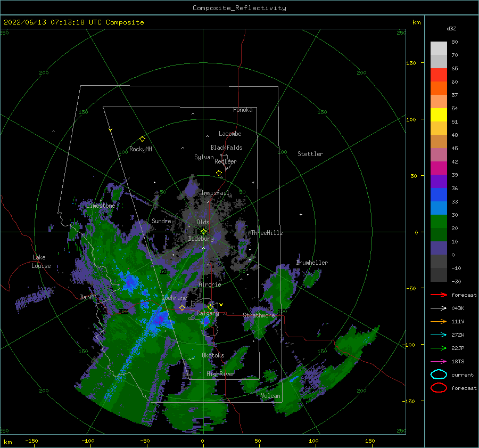The height and width of the screenshot is (448, 479).
Task: Click the dBZ legend heading
Action: pyautogui.click(x=451, y=28)
